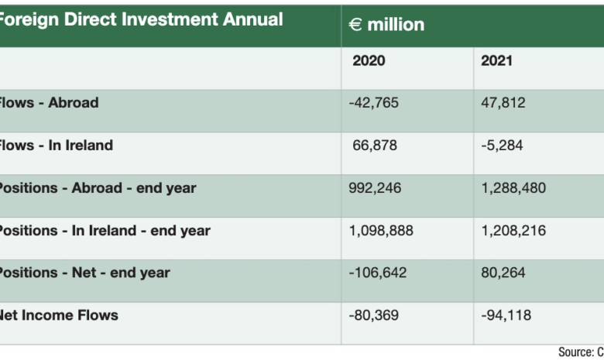Select the 1,288,480 value cell
This screenshot has width=604, height=364.
point(513,187)
